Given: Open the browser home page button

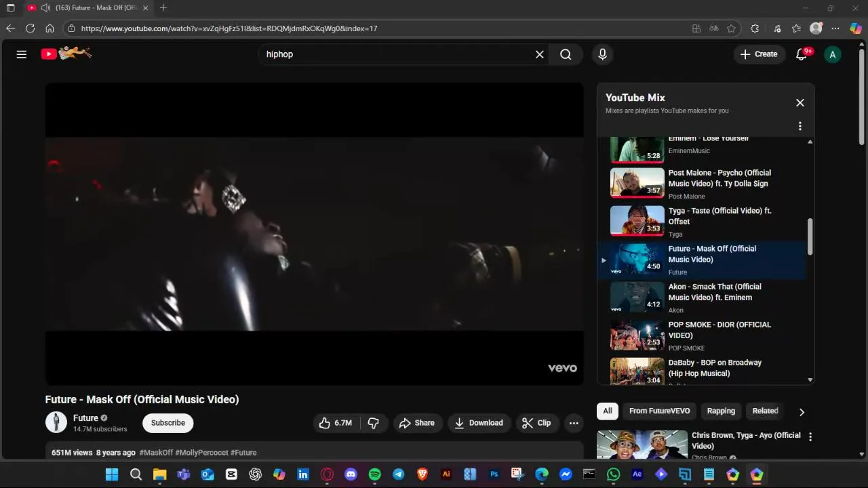Looking at the screenshot, I should (50, 28).
